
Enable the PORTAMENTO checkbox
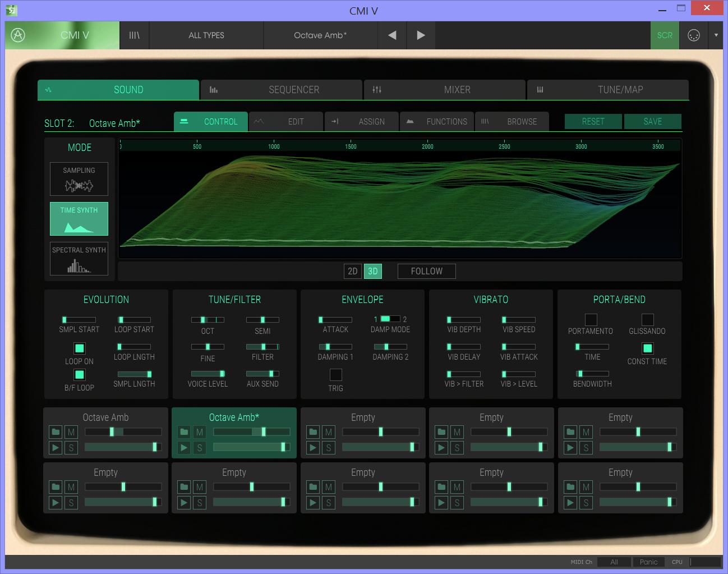coord(591,319)
